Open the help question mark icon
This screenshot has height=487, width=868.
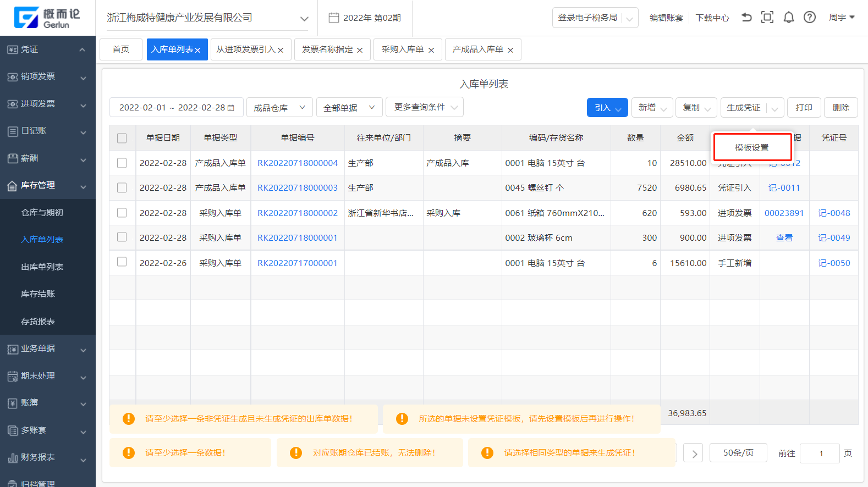(x=810, y=17)
